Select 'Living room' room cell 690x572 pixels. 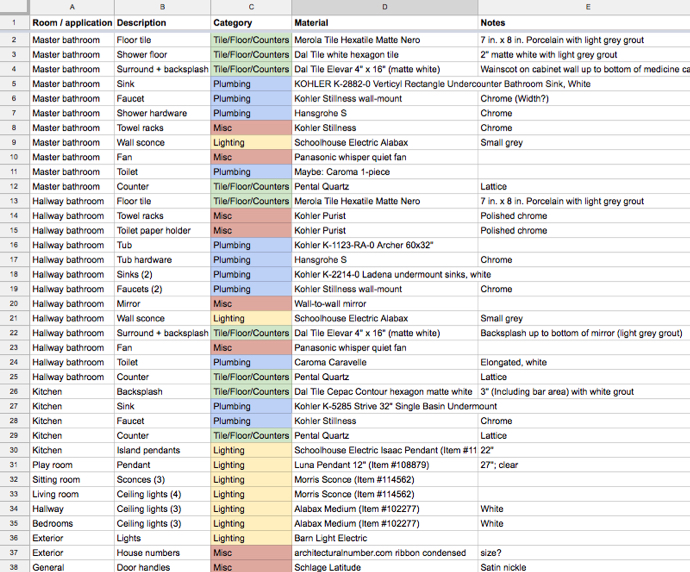[x=72, y=494]
